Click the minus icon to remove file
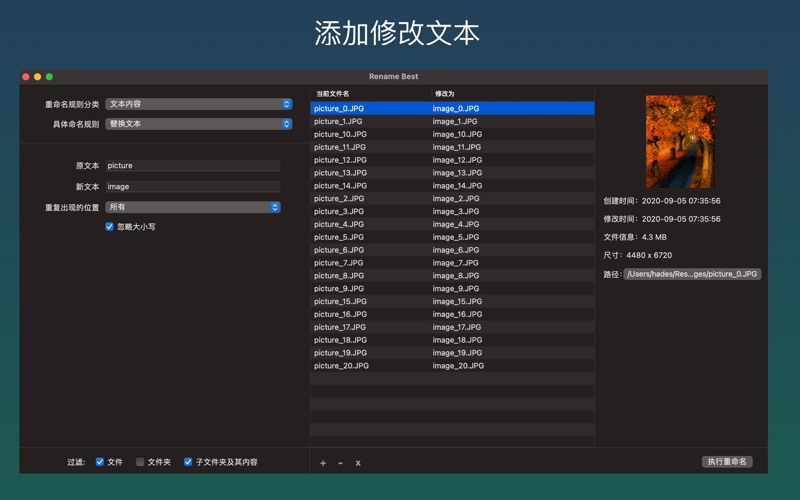The image size is (800, 500). 340,463
